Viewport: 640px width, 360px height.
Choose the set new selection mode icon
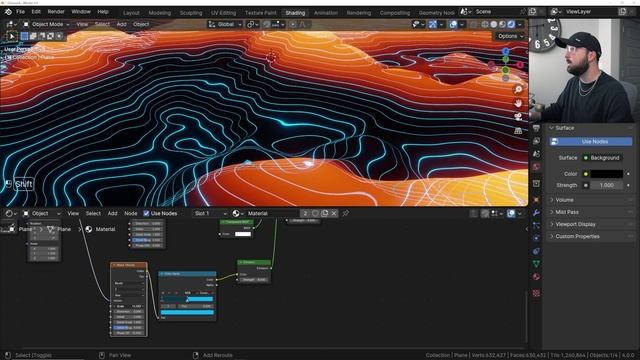[x=24, y=36]
